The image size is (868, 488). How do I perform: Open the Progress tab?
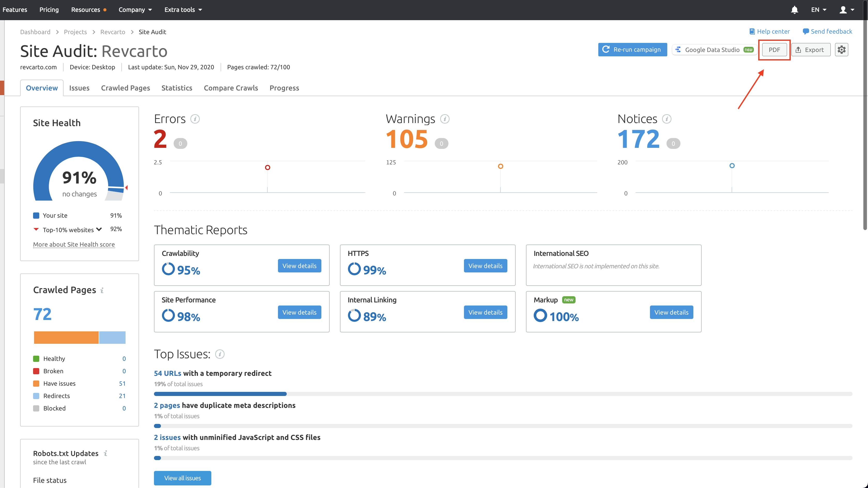click(x=284, y=88)
